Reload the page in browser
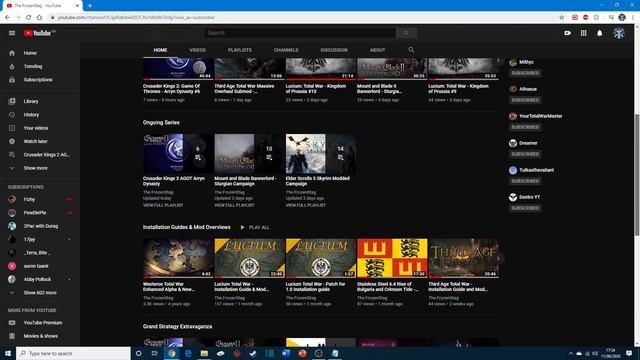The width and height of the screenshot is (640, 360). [x=29, y=18]
